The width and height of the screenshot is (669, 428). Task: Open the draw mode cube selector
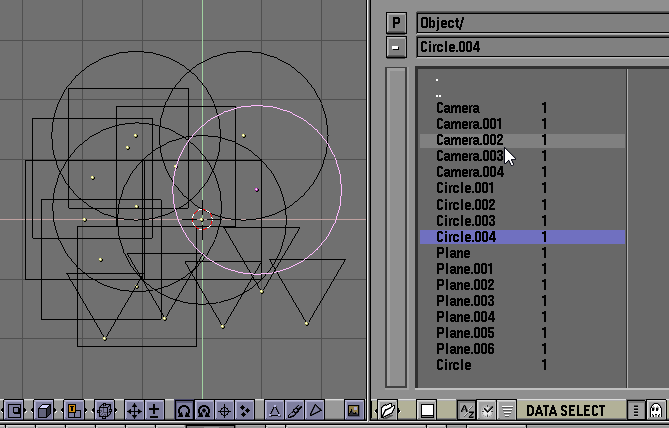pos(44,411)
